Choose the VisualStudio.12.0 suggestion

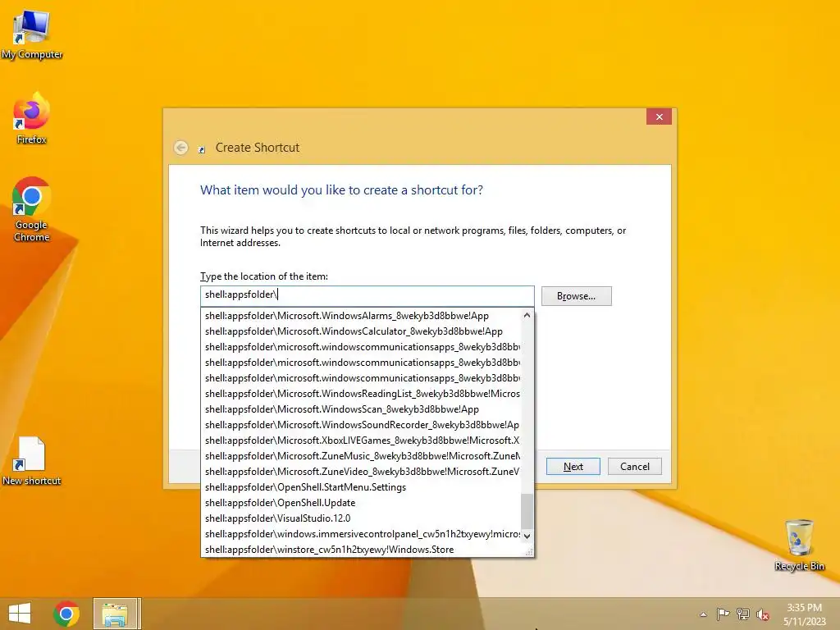pyautogui.click(x=361, y=518)
